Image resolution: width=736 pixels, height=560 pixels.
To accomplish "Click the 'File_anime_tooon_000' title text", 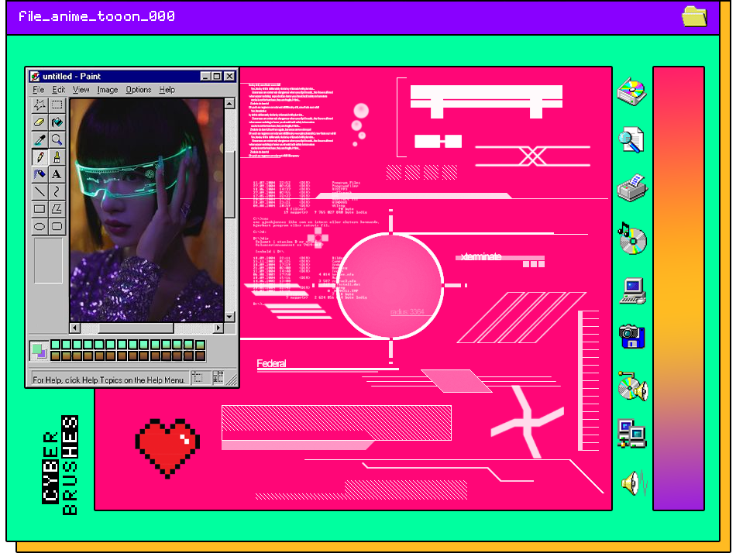I will (x=97, y=16).
